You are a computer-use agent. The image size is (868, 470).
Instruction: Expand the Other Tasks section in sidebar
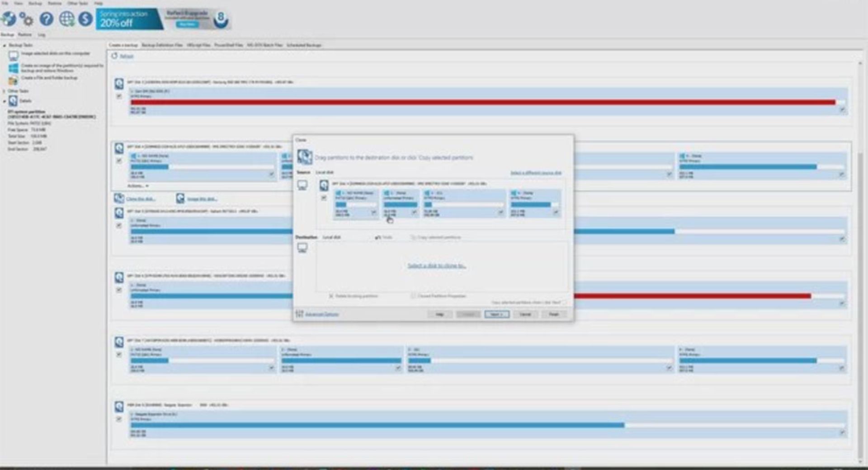(x=5, y=91)
